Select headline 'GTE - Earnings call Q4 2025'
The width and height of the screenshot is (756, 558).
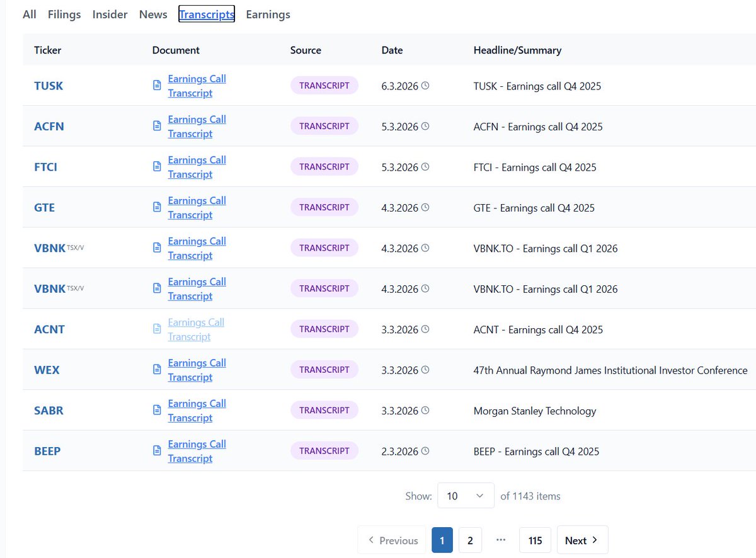(534, 207)
